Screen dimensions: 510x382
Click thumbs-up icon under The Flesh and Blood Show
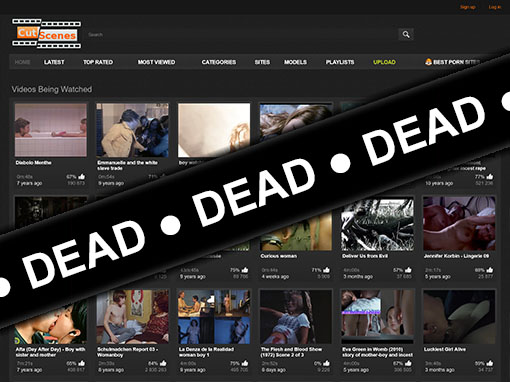[326, 363]
